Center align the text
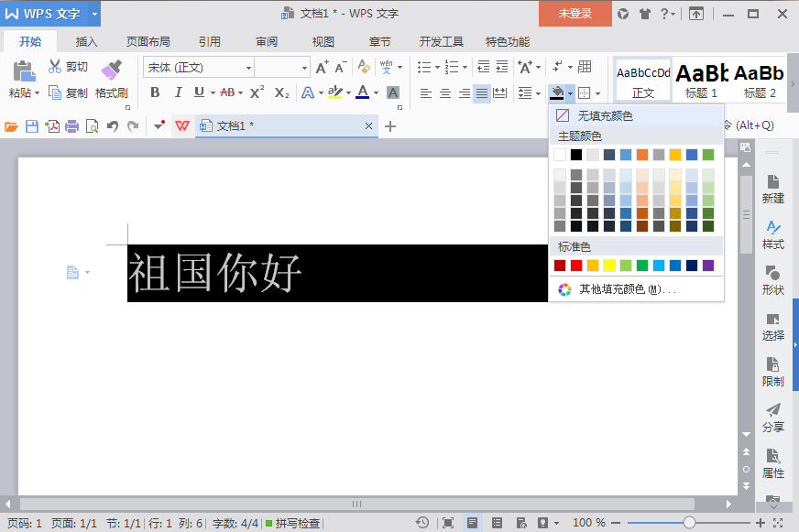 [x=444, y=93]
